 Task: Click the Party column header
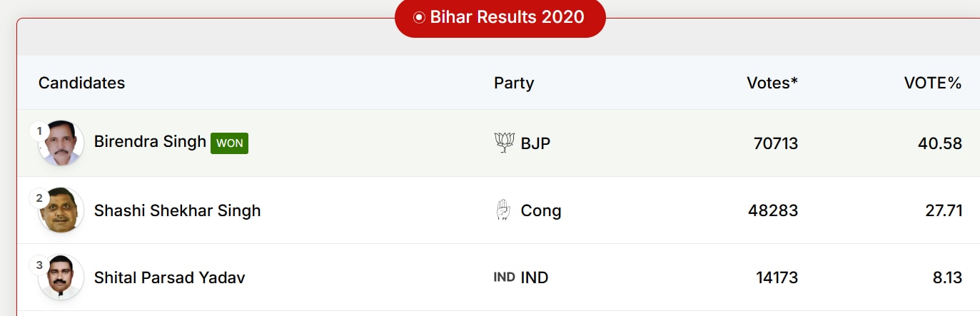coord(514,83)
